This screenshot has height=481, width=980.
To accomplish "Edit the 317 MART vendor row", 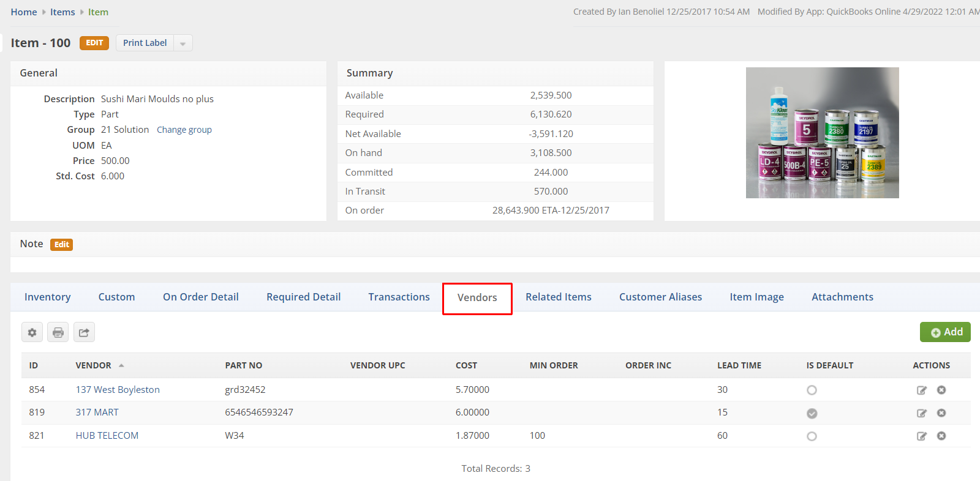I will pos(921,414).
